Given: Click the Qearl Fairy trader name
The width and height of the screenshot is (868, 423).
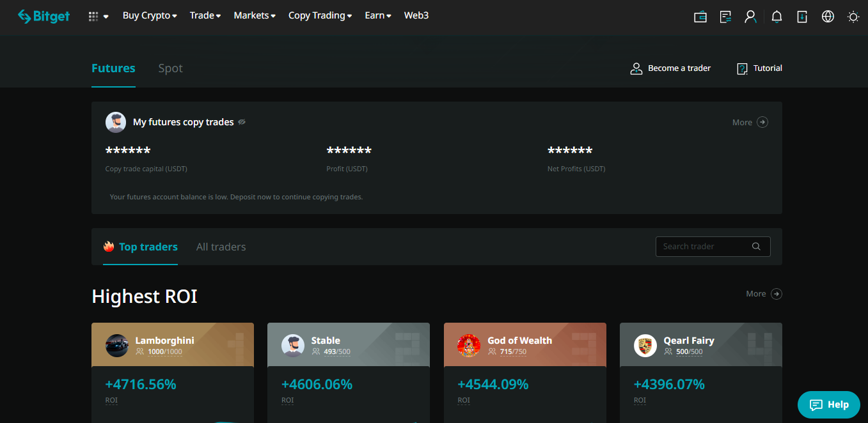Looking at the screenshot, I should [x=689, y=341].
